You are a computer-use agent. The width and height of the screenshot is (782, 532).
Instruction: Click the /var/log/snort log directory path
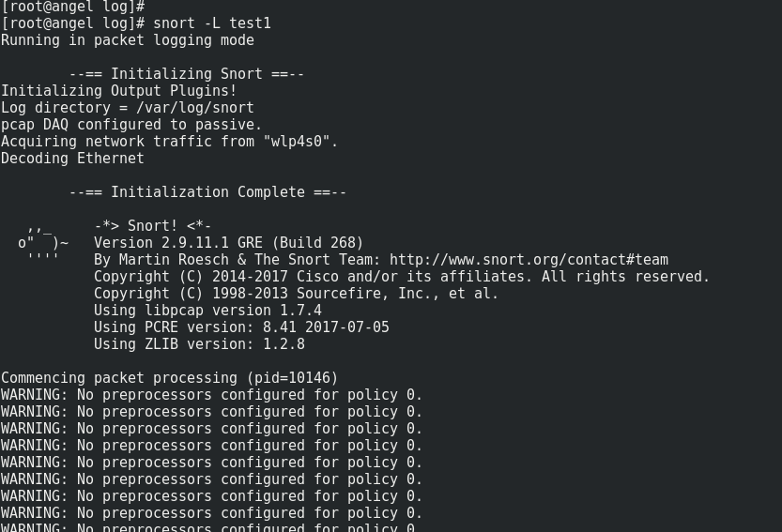(195, 108)
